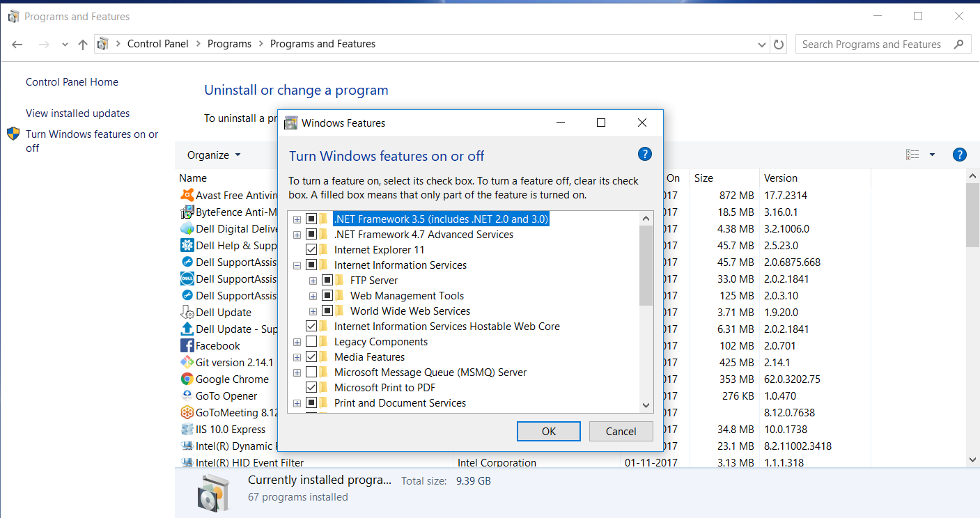Click the Dell Update program icon
The height and width of the screenshot is (518, 980).
(187, 313)
